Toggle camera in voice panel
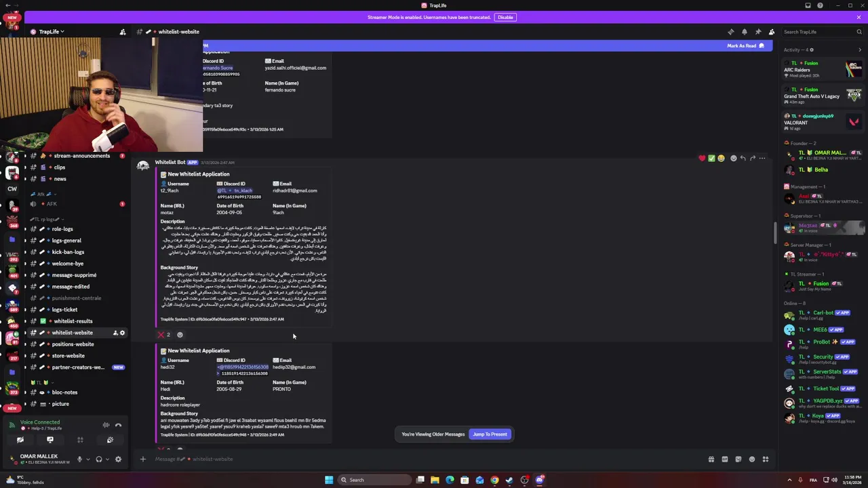 20,440
